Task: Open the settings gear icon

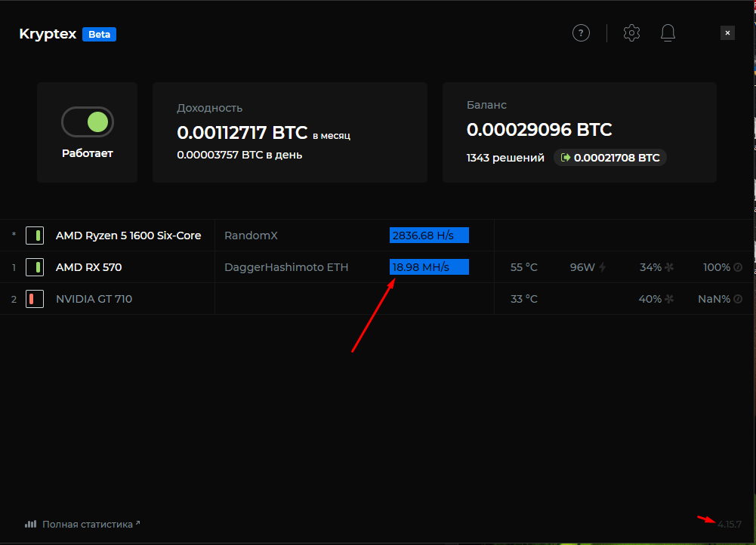Action: coord(631,32)
